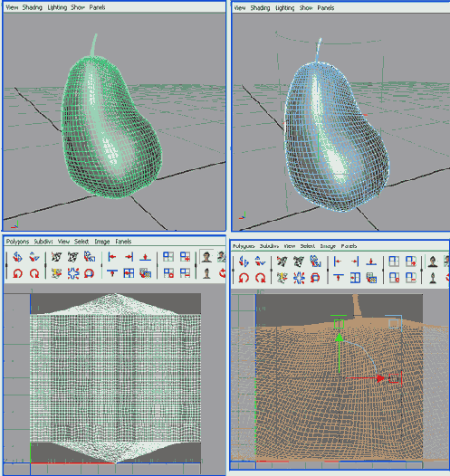Click Flip UVs vertically icon in right UV editor

tap(260, 261)
